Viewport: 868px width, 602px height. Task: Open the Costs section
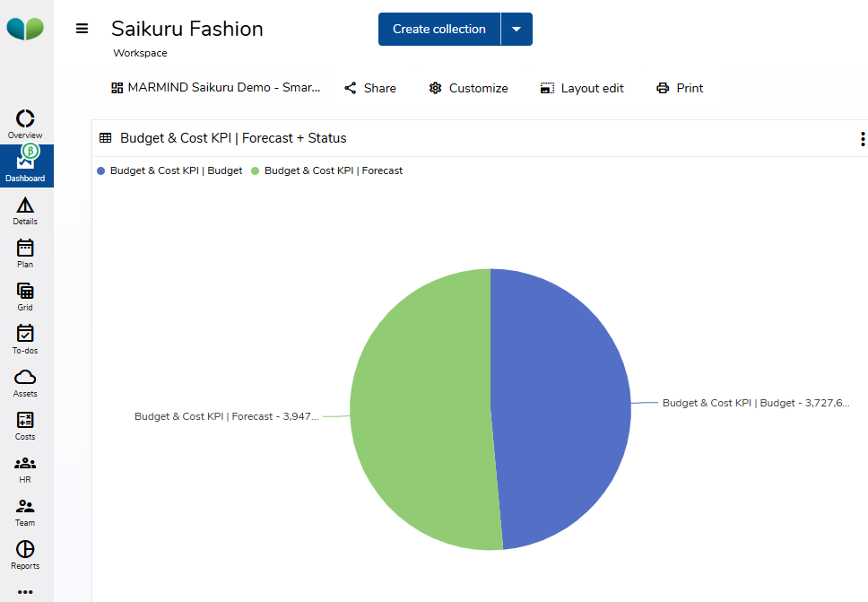[25, 426]
